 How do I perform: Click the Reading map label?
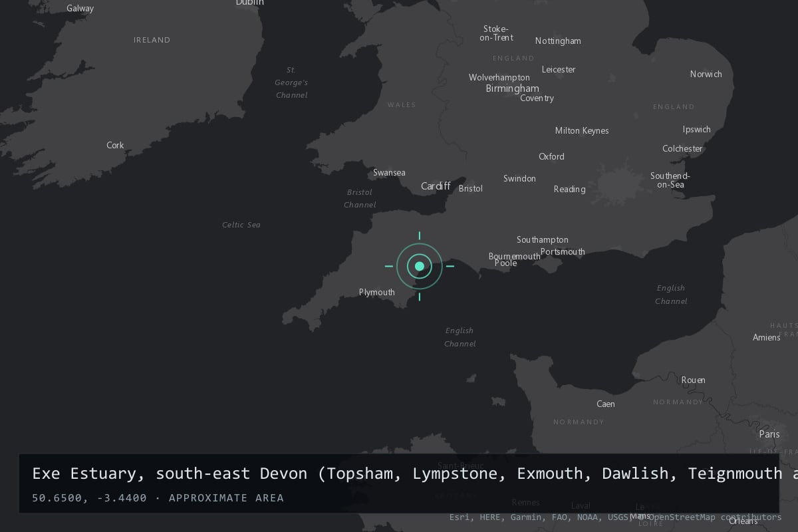(x=570, y=190)
